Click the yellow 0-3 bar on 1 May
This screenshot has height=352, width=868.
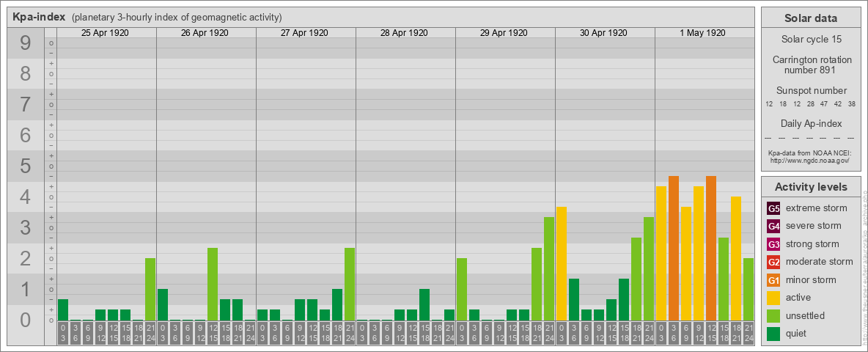[x=661, y=254]
